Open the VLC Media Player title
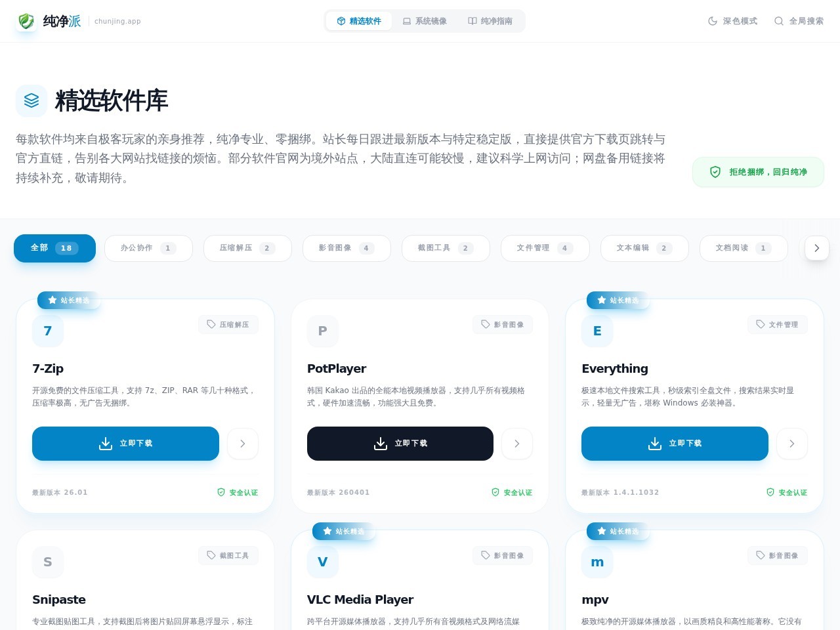The width and height of the screenshot is (840, 630). point(360,600)
